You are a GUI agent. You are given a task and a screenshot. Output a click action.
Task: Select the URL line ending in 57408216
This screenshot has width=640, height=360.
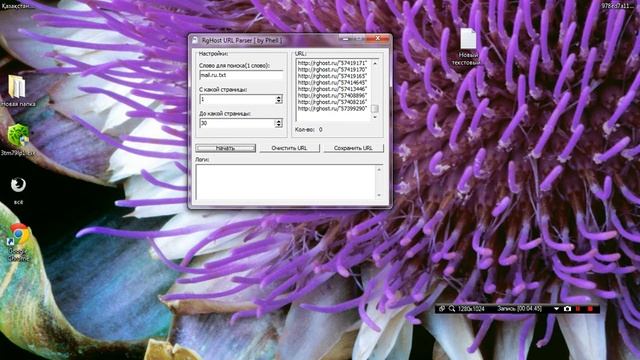tap(332, 102)
